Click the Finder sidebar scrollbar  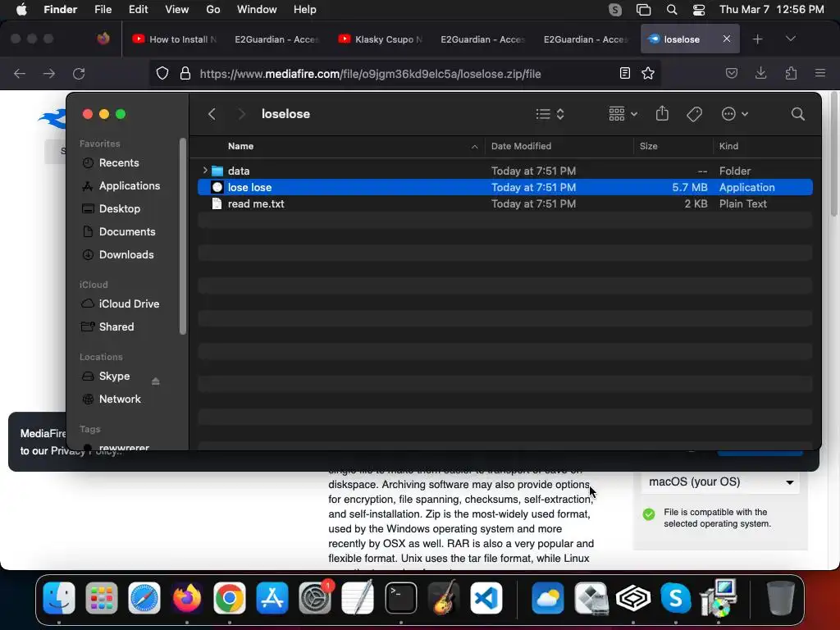tap(183, 236)
